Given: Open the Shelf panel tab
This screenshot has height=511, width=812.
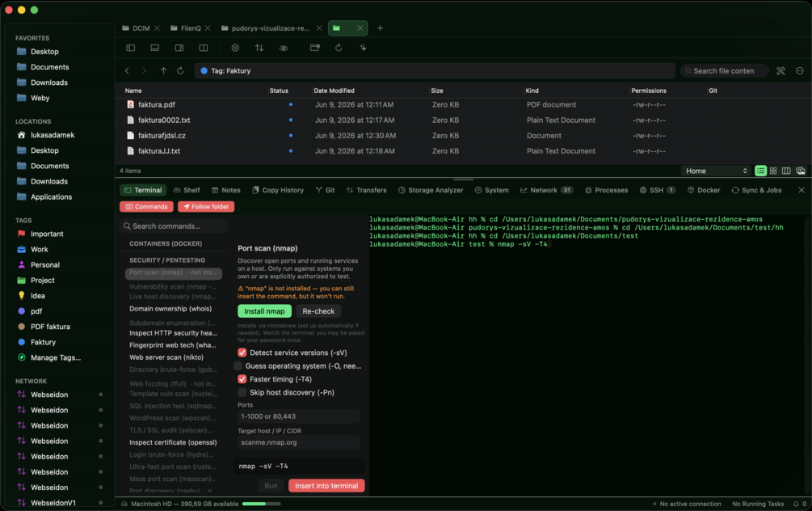Looking at the screenshot, I should [x=187, y=190].
